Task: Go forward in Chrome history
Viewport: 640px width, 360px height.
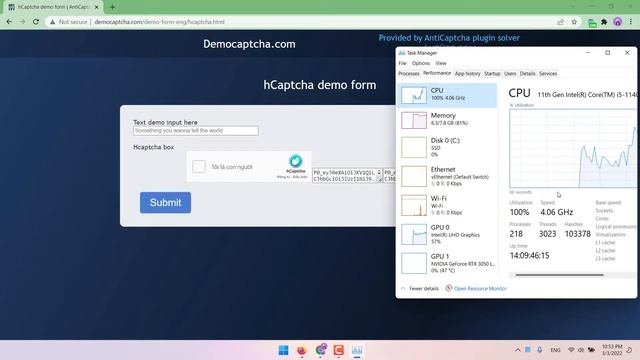Action: tap(22, 22)
